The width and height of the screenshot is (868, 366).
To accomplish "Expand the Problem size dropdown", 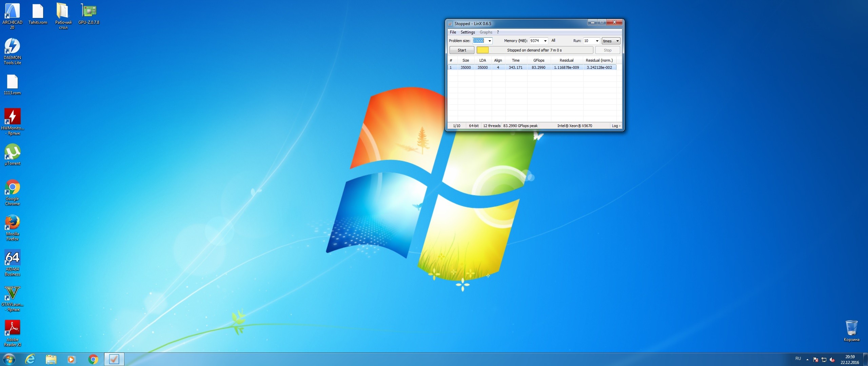I will coord(489,41).
